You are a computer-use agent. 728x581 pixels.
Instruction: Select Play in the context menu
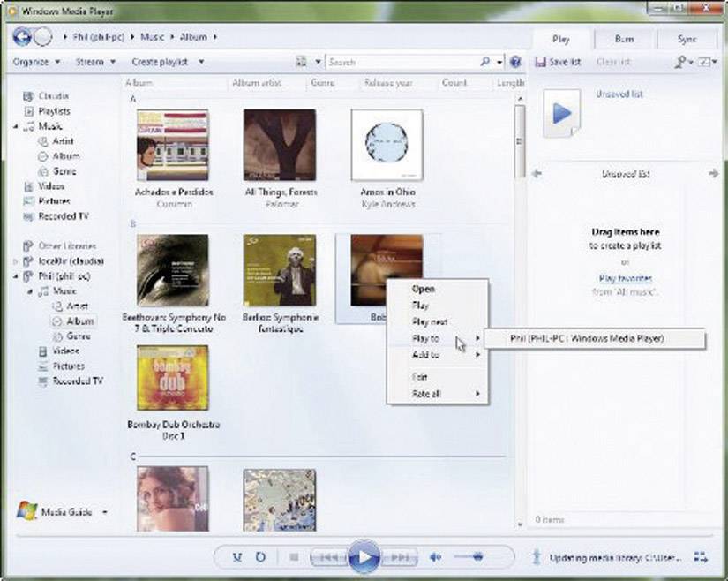[x=438, y=306]
